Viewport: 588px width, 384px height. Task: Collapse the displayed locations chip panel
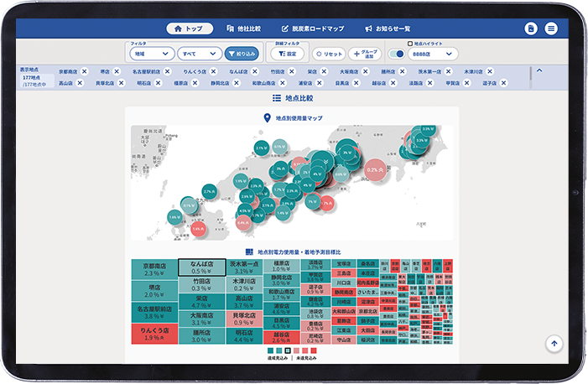pyautogui.click(x=539, y=70)
